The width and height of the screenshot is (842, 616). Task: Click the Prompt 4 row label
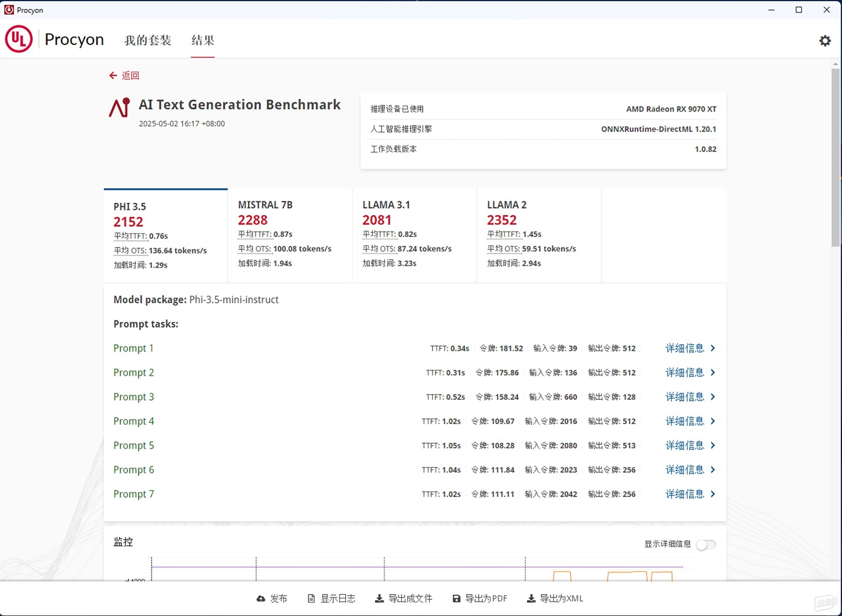[133, 421]
